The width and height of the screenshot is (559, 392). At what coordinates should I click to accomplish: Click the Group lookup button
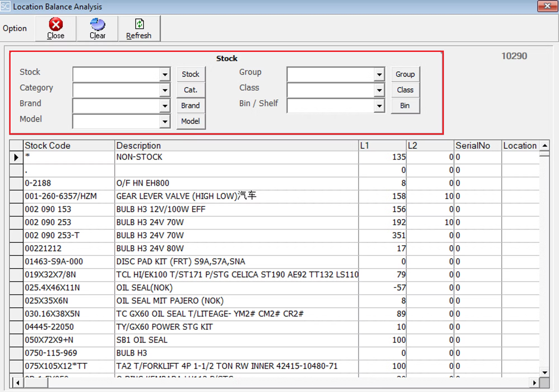[405, 74]
